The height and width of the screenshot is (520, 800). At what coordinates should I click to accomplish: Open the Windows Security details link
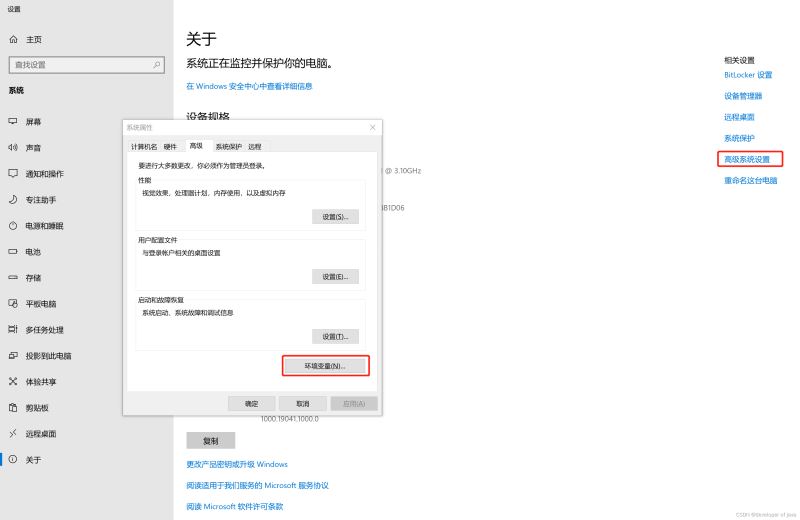[x=249, y=86]
